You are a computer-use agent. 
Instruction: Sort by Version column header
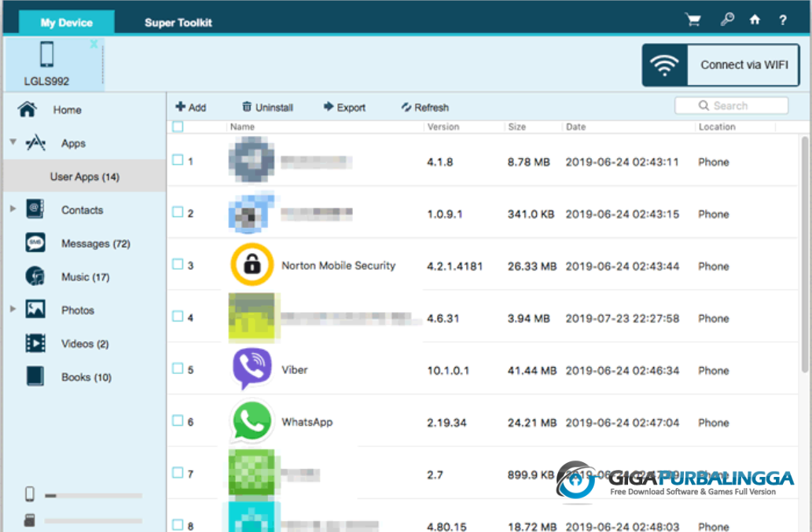tap(443, 127)
